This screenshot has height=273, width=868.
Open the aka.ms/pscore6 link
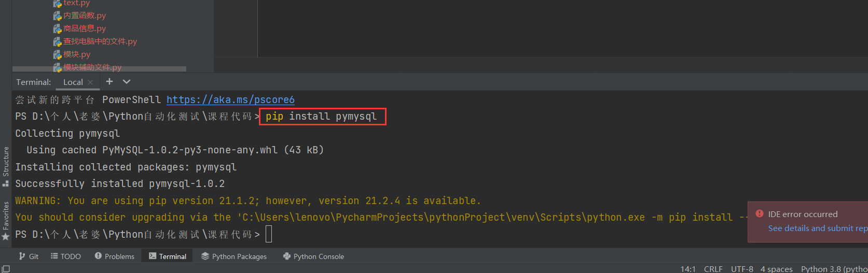(230, 99)
